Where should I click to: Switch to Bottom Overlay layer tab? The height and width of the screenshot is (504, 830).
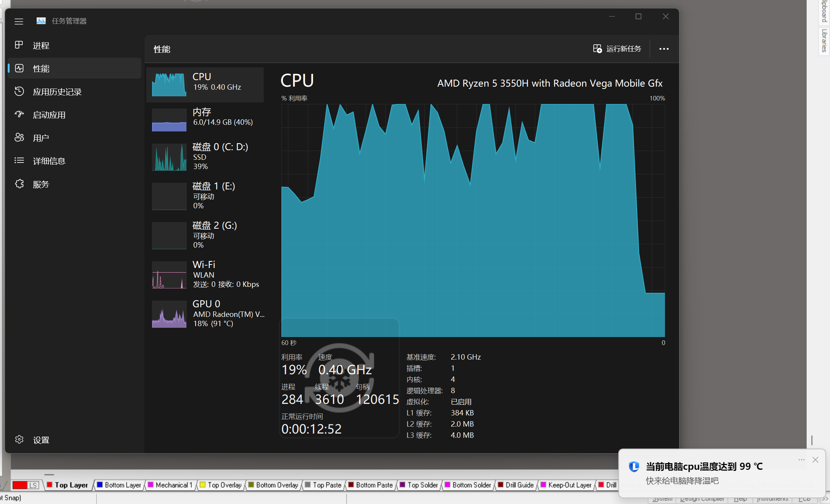[x=274, y=485]
